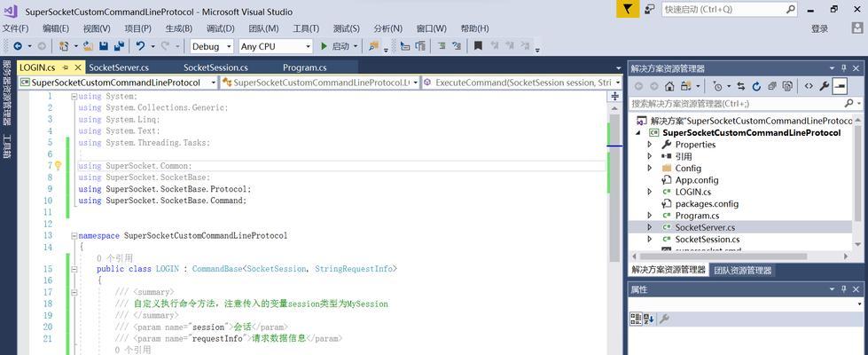Switch to the 团队资源管理器 tab
Viewport: 868px width, 355px height.
(742, 271)
